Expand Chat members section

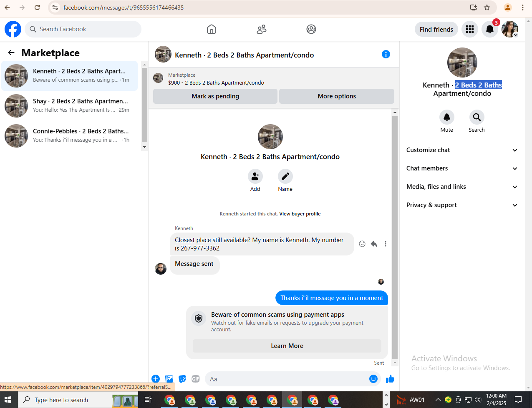(462, 168)
